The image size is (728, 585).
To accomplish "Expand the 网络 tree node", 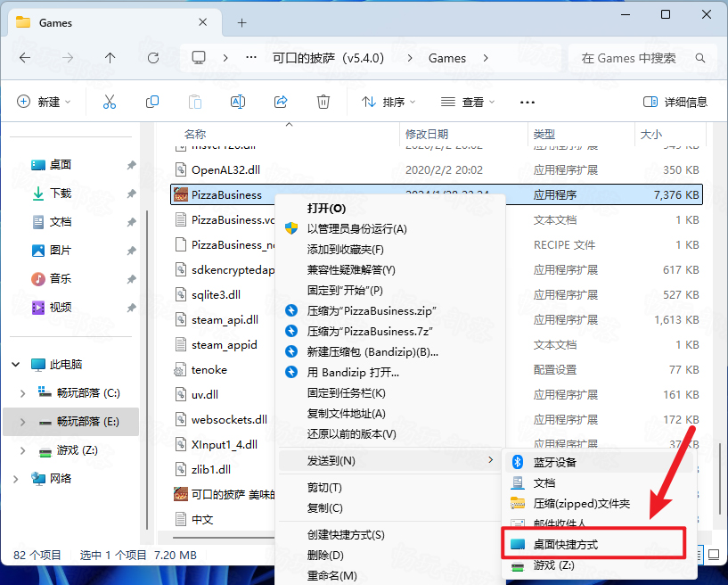I will point(16,479).
